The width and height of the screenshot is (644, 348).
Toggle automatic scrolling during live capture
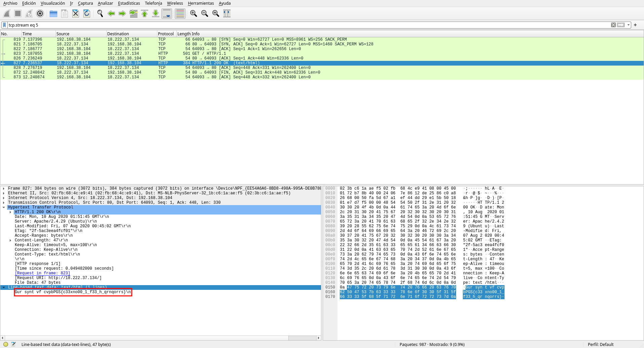click(166, 13)
